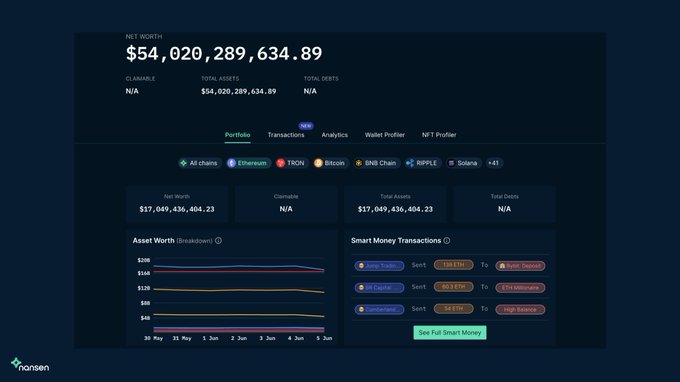
Task: Switch to the Transactions tab
Action: pos(286,135)
